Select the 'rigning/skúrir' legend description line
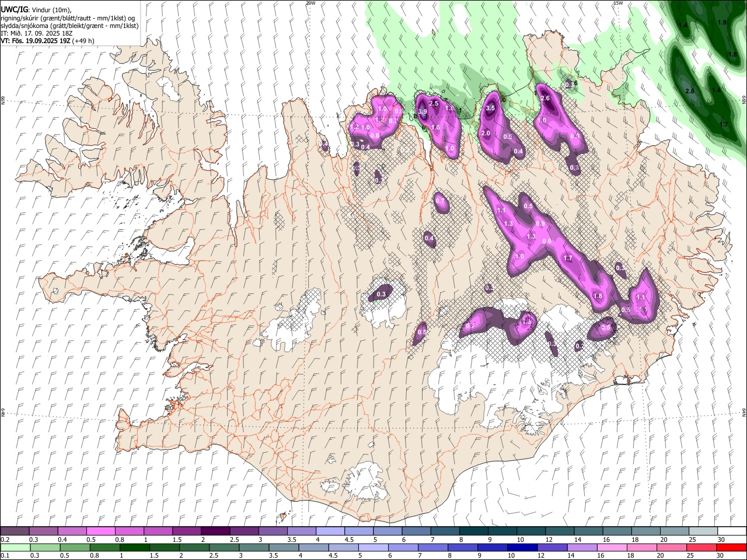747x560 pixels. 68,18
